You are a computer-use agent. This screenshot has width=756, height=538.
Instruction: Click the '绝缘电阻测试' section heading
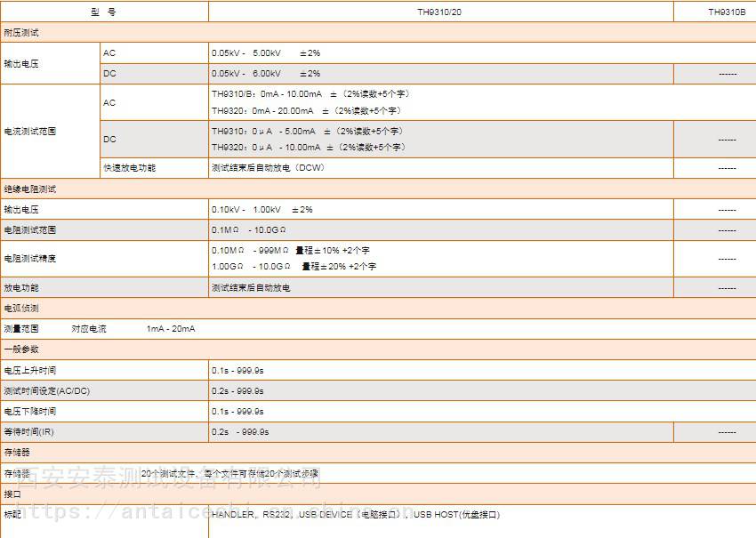tap(30, 189)
